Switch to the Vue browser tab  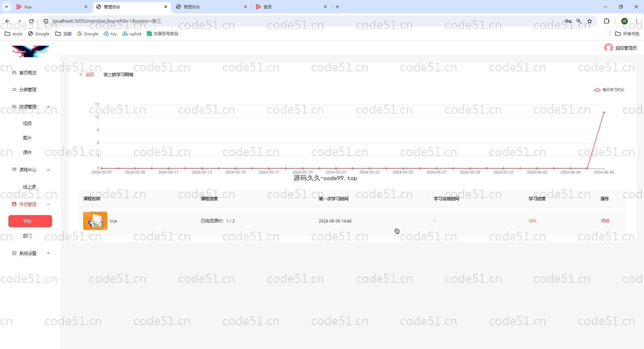click(51, 7)
